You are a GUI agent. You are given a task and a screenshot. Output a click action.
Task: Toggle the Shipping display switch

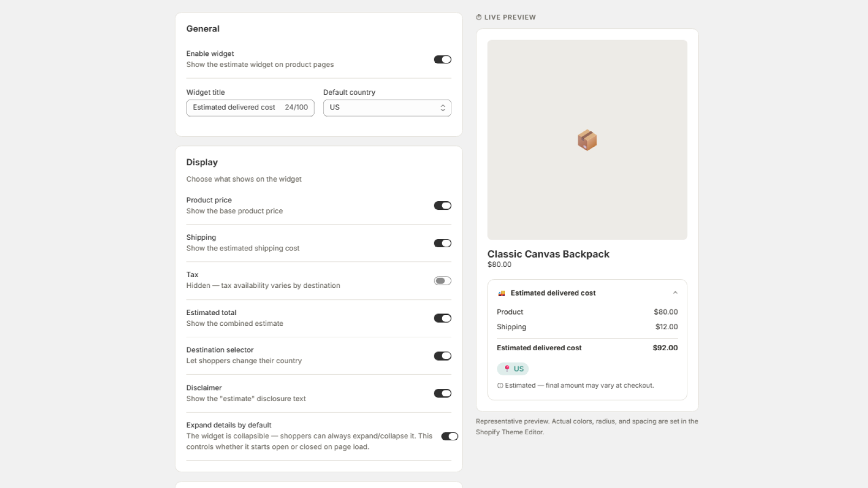click(443, 243)
